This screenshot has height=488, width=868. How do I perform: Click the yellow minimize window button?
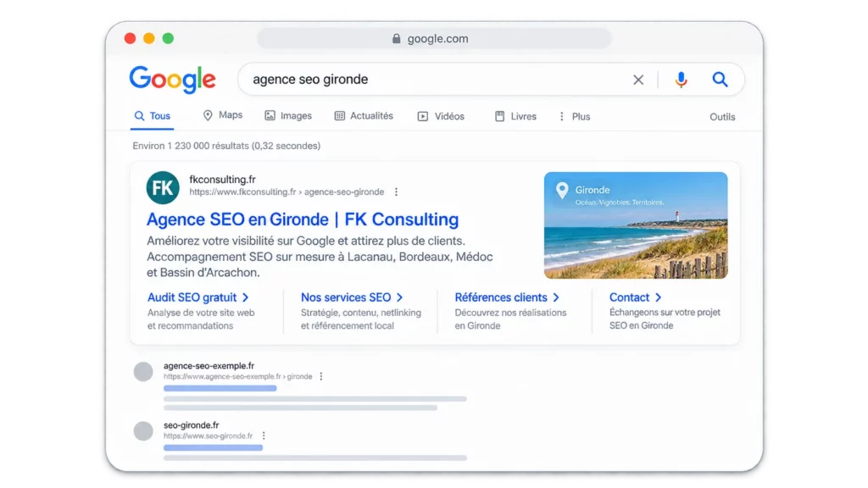pos(149,38)
